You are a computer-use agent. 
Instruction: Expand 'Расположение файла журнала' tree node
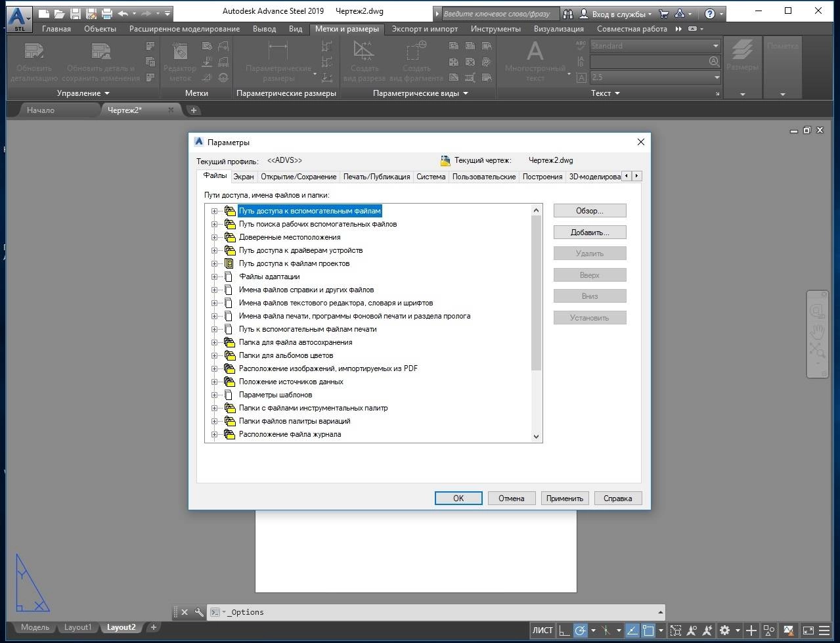click(x=214, y=435)
